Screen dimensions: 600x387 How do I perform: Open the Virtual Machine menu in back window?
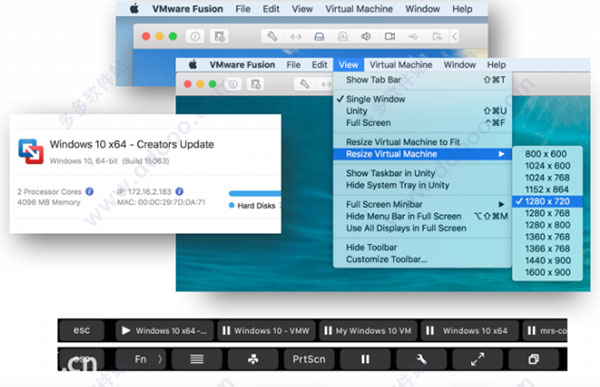pos(359,9)
